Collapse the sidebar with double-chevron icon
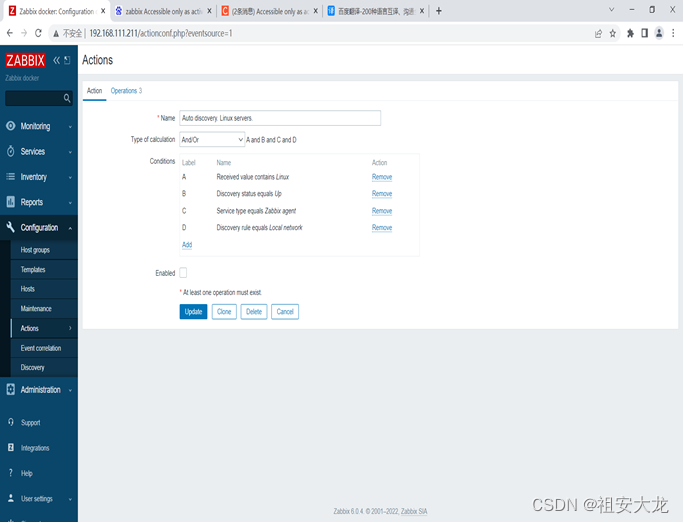 [x=56, y=60]
